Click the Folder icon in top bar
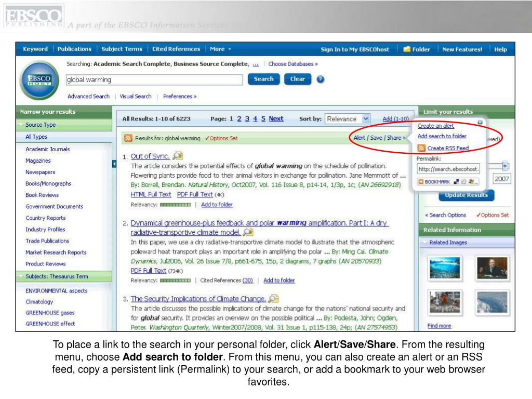 pyautogui.click(x=407, y=49)
